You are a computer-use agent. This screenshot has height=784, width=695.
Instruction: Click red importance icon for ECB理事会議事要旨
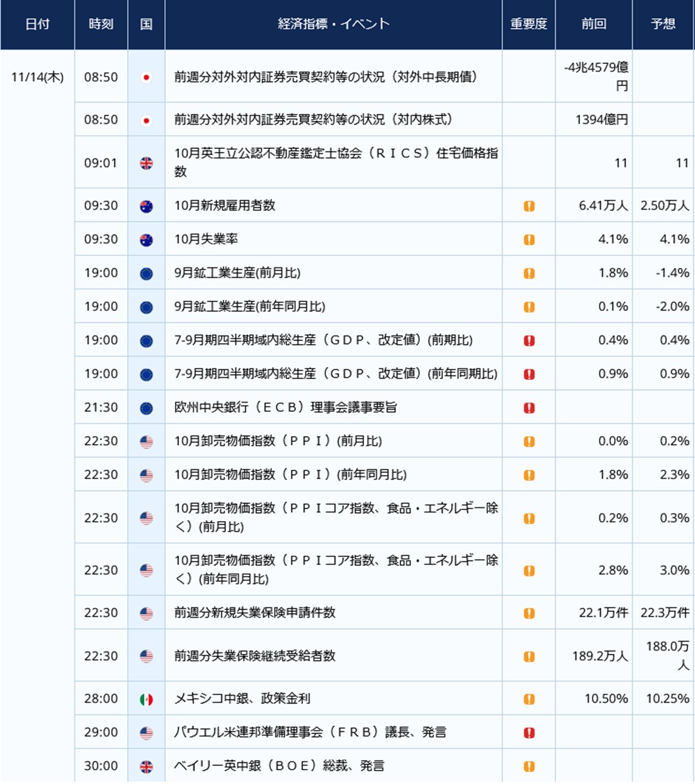529,408
